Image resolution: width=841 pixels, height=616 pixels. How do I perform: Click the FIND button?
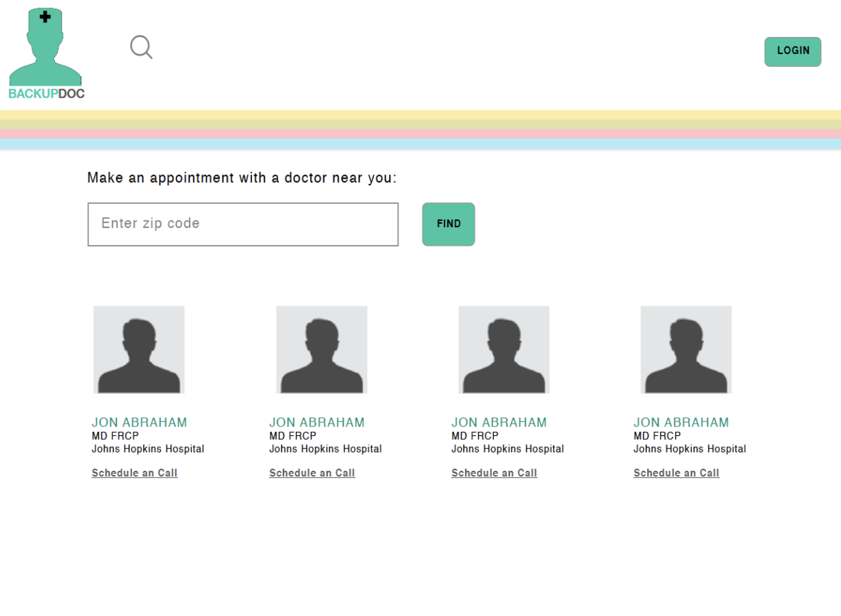[449, 224]
